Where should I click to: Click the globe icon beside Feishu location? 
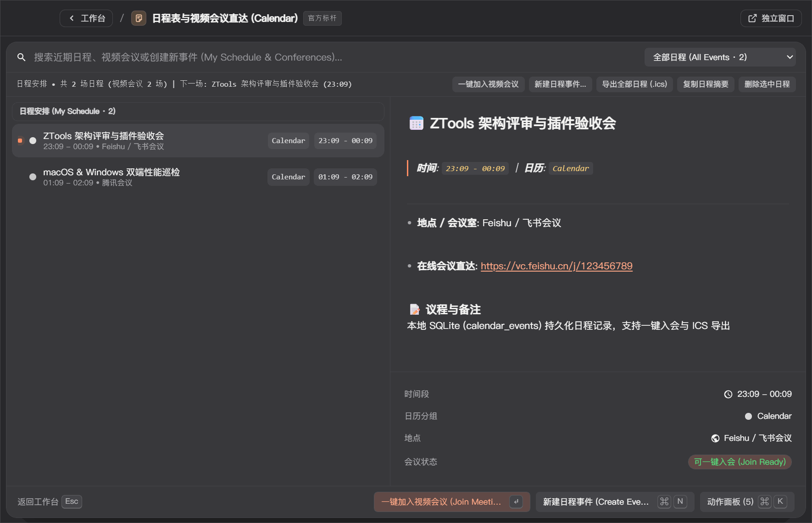click(x=715, y=439)
